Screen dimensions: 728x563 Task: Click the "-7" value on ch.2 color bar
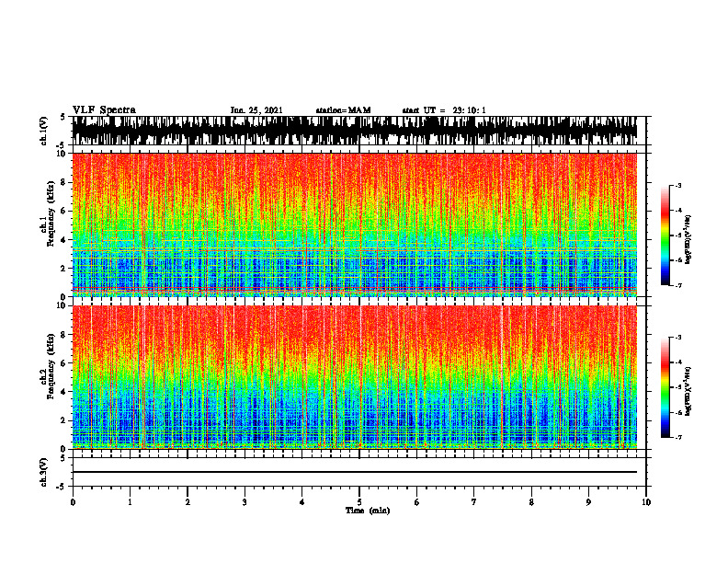coord(678,438)
